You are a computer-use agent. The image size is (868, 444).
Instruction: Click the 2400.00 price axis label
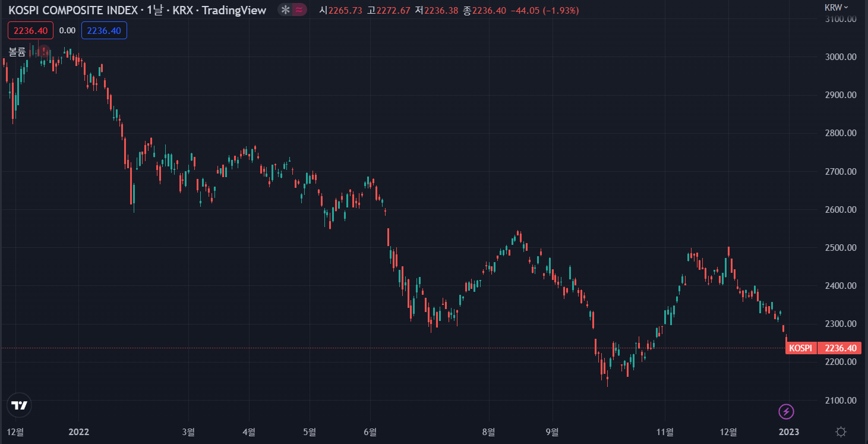click(839, 286)
